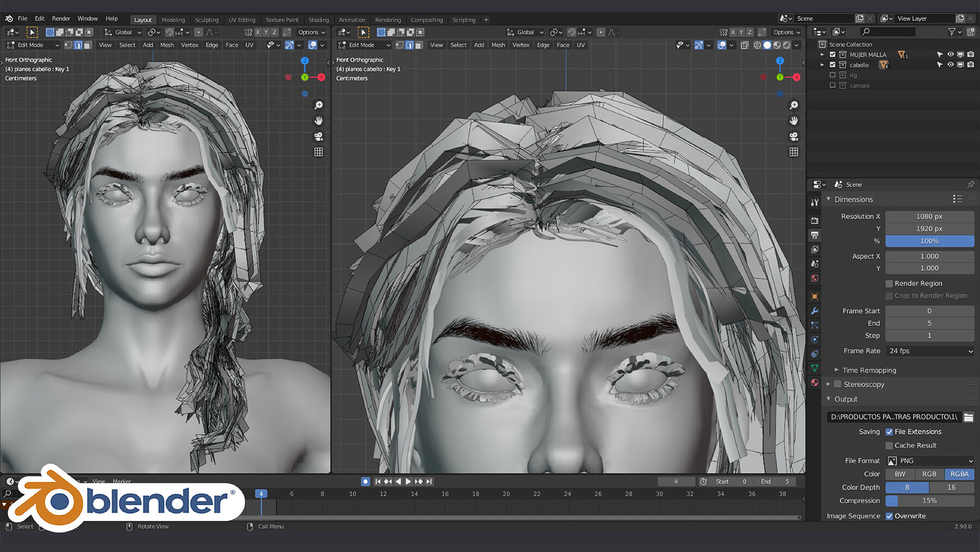The width and height of the screenshot is (980, 552).
Task: Uncheck the MUJER MALLA collection checkbox
Action: 832,54
